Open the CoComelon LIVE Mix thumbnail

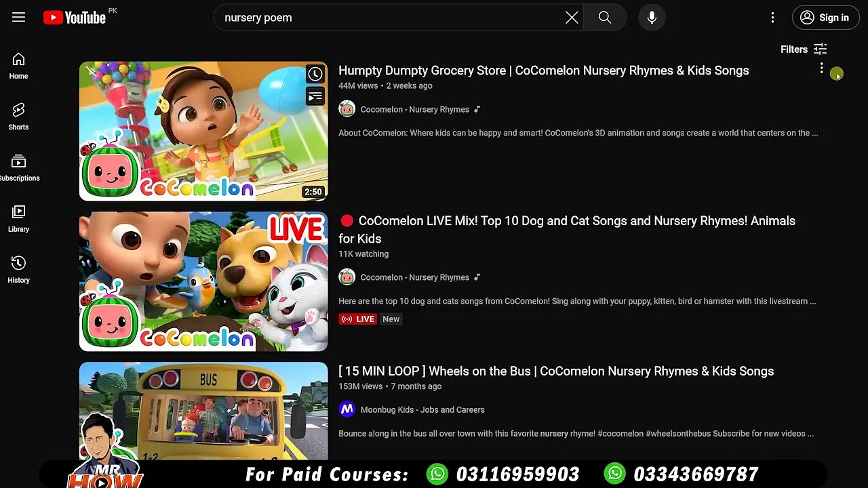coord(203,281)
